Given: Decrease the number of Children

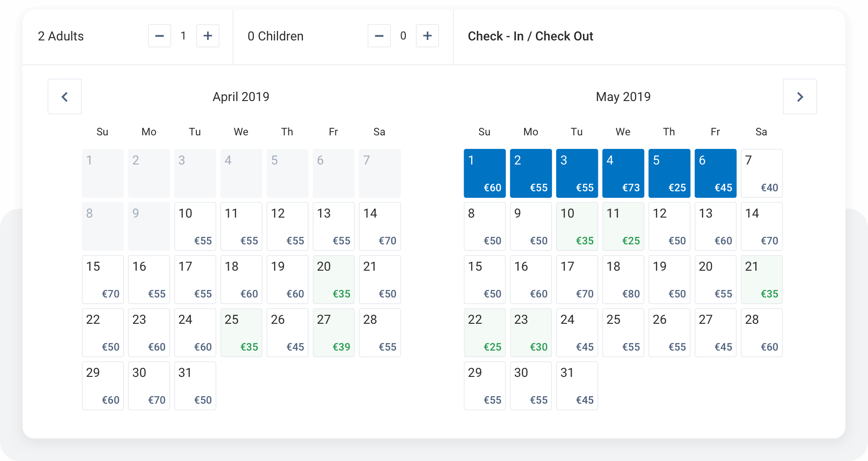Looking at the screenshot, I should (x=379, y=35).
